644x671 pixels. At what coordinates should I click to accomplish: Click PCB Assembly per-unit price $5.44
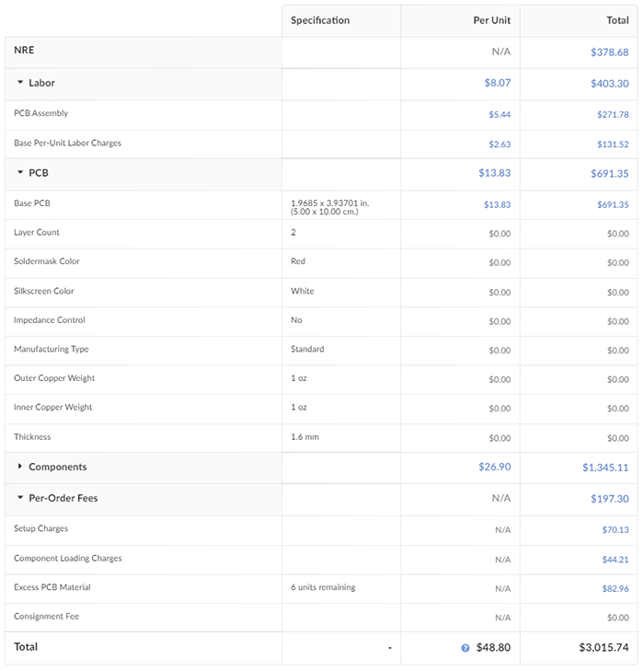499,115
